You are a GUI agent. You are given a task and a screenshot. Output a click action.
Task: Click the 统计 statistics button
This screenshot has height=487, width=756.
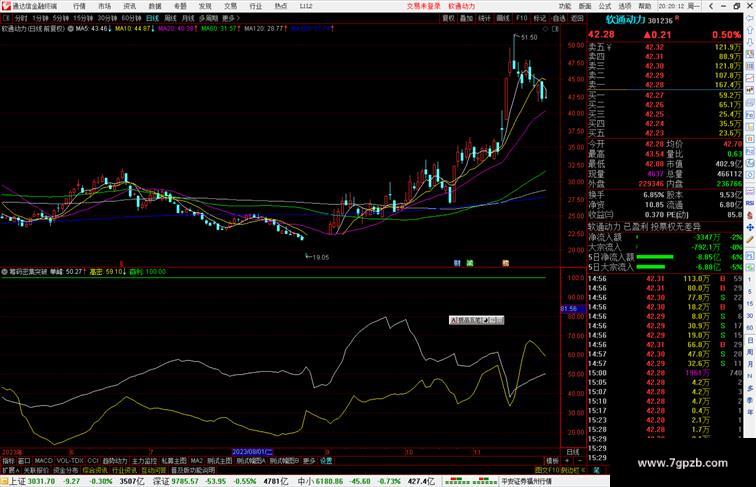[485, 18]
